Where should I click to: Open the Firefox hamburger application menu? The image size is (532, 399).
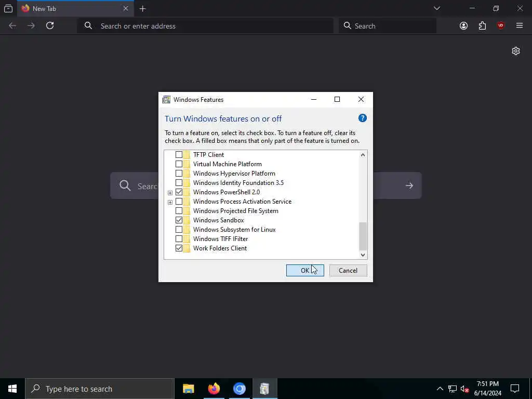tap(519, 26)
